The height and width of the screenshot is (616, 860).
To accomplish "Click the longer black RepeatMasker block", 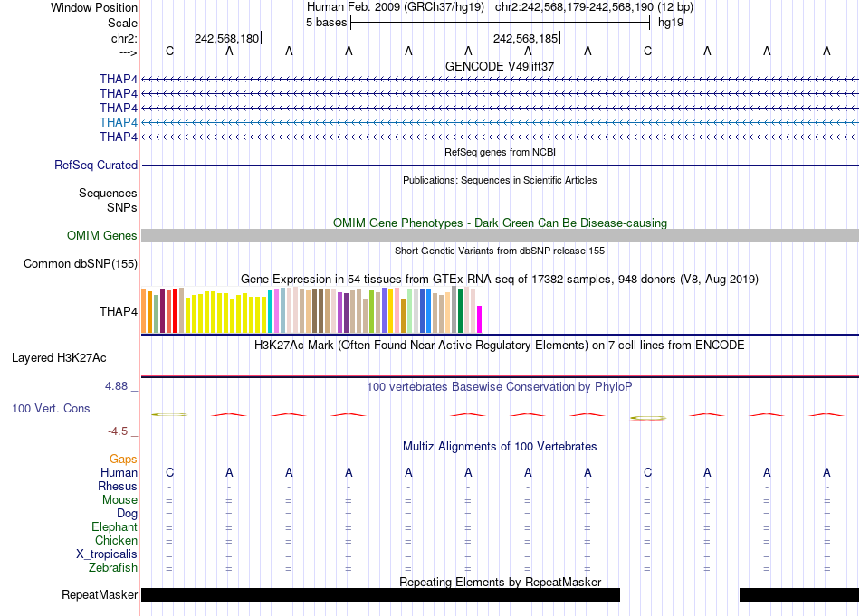I will coord(380,594).
